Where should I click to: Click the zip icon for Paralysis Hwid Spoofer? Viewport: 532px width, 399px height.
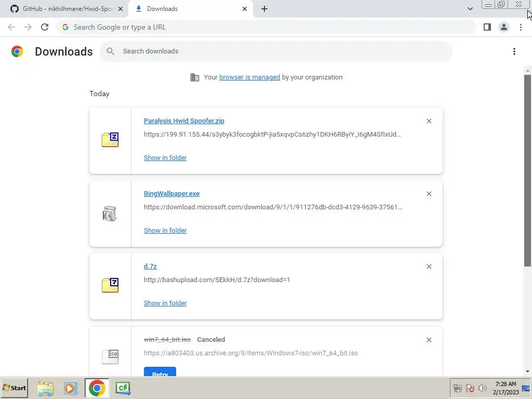coord(110,140)
